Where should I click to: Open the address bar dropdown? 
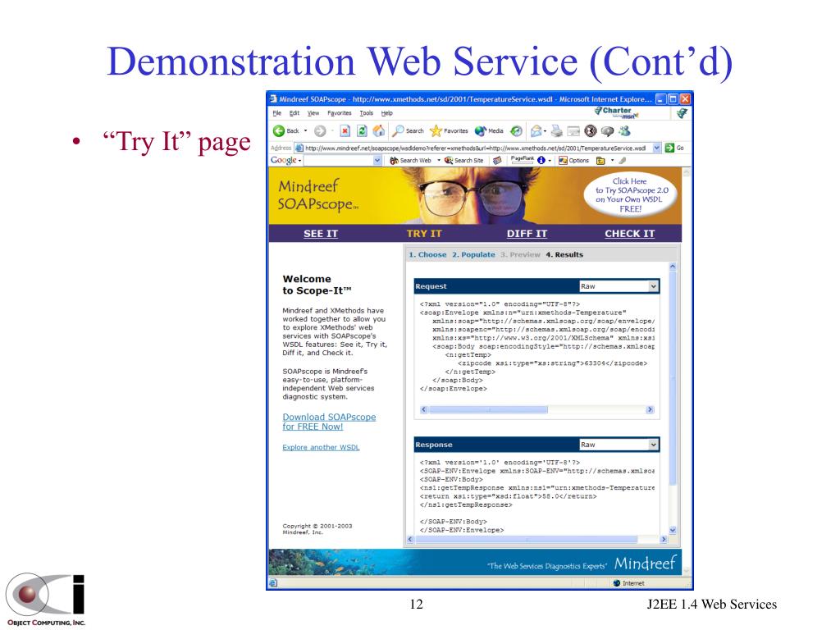657,148
